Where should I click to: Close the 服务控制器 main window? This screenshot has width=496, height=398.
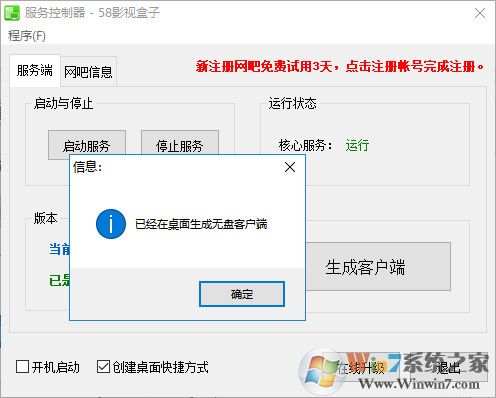coord(480,13)
